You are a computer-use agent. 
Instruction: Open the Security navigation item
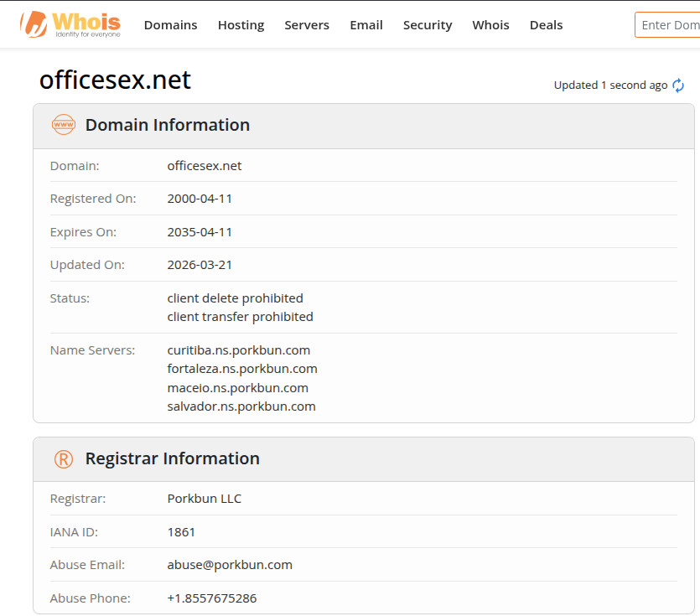(428, 25)
